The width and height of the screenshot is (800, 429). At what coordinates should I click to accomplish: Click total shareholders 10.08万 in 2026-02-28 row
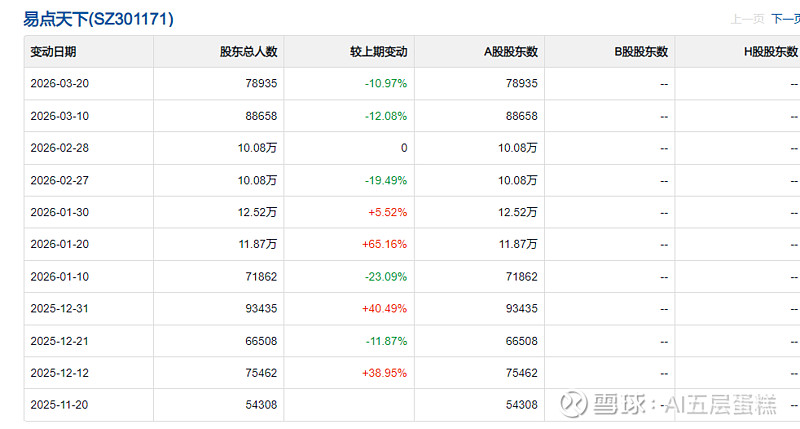(258, 148)
